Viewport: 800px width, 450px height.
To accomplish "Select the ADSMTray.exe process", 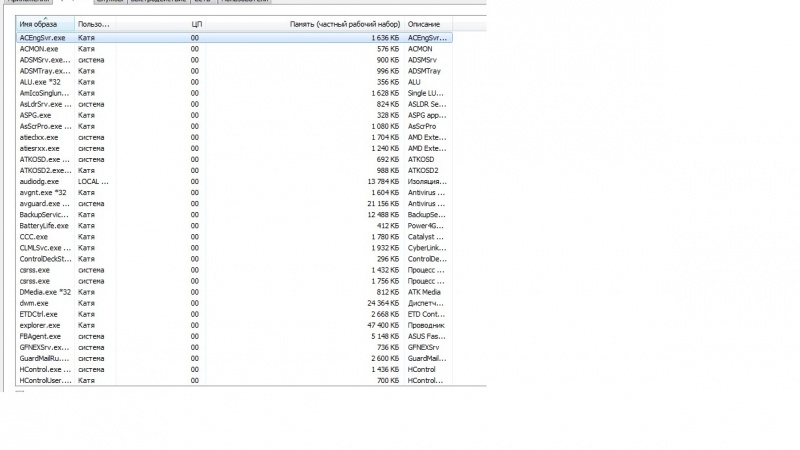I will pos(234,71).
